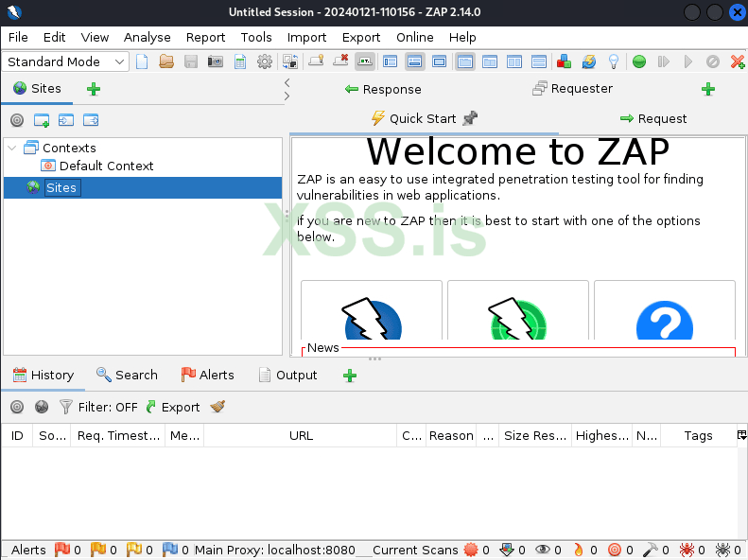Click the left chevron panel collapse arrow
The image size is (748, 560).
pos(287,82)
